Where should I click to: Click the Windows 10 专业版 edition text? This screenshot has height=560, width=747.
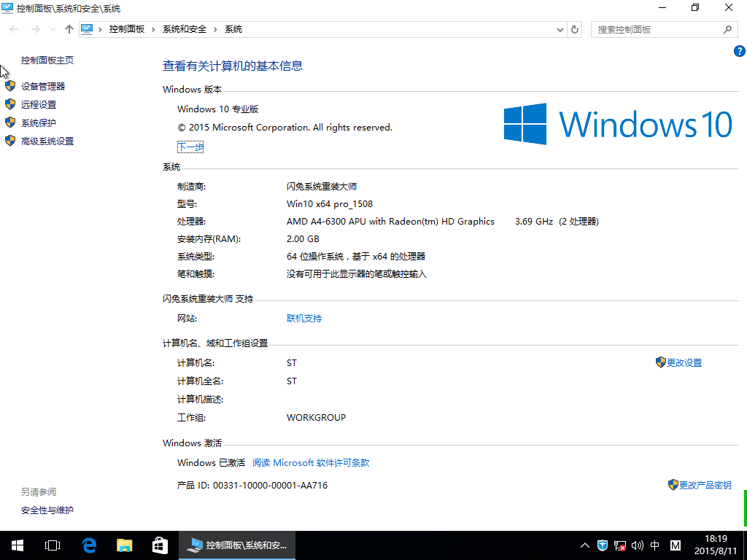(217, 109)
